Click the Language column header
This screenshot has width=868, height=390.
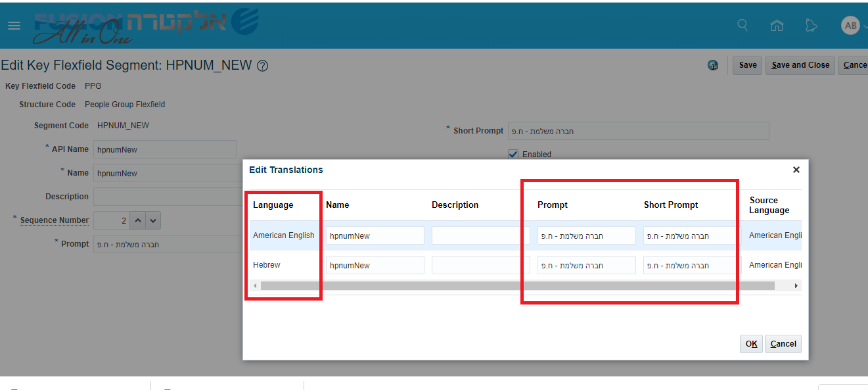pyautogui.click(x=273, y=205)
